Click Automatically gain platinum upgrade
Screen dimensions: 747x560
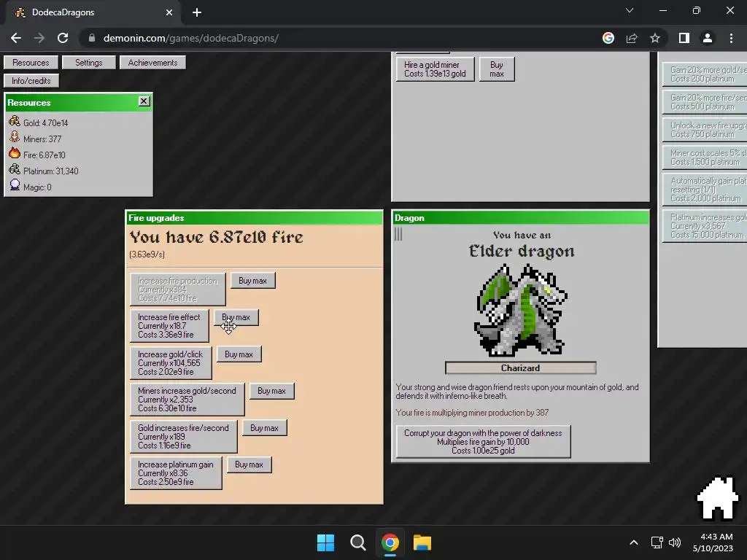pos(705,189)
